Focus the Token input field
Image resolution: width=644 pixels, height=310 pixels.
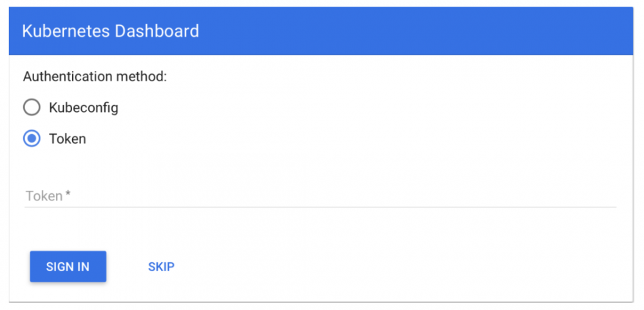[x=319, y=196]
